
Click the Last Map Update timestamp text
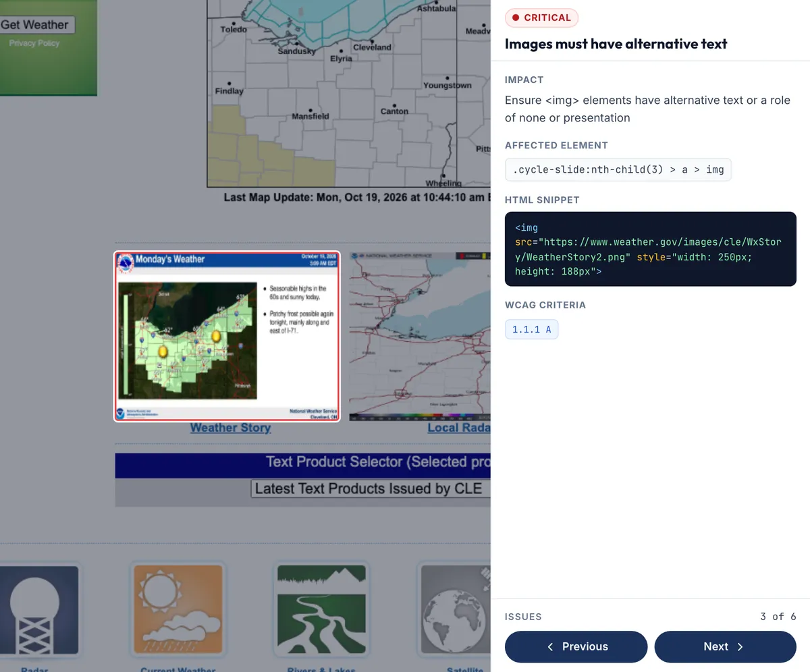click(357, 198)
